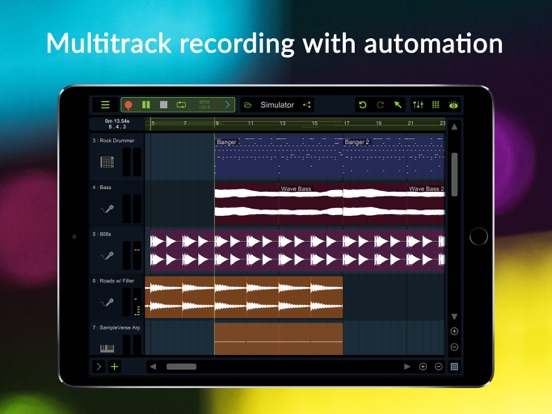Pause playback in the transport bar
The height and width of the screenshot is (414, 552).
(x=146, y=105)
